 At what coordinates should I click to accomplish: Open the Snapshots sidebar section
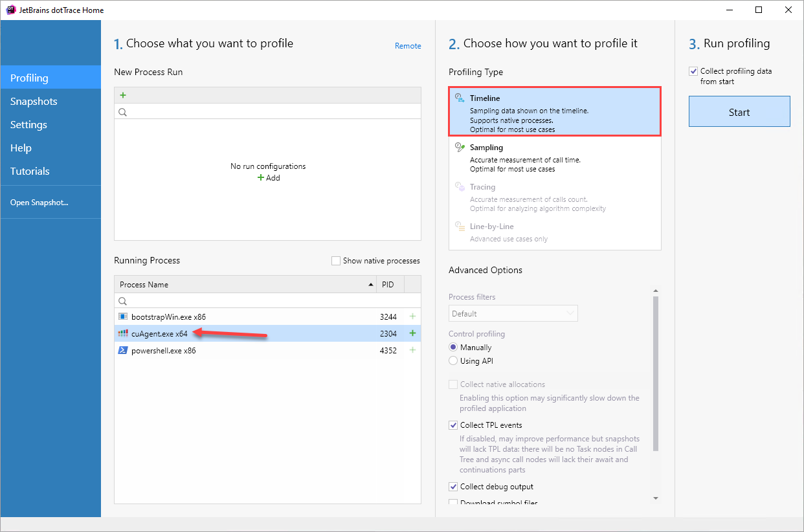coord(50,101)
